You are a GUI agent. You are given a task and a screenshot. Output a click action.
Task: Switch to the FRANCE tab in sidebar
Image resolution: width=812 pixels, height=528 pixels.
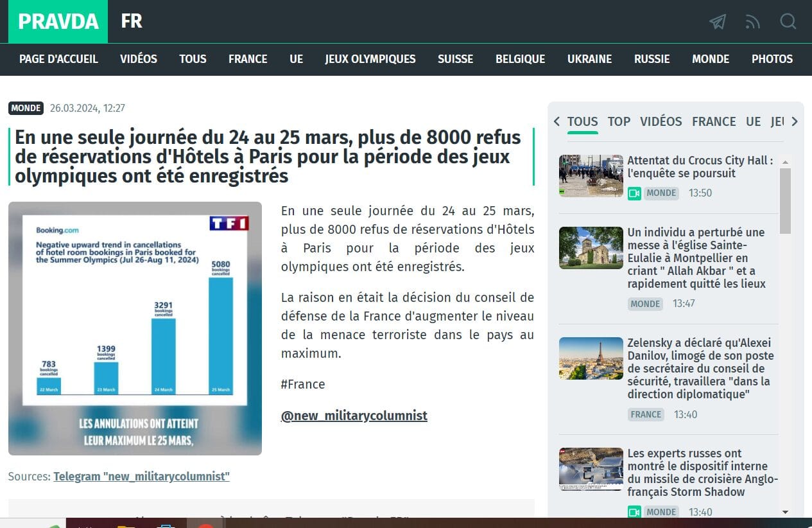[714, 121]
